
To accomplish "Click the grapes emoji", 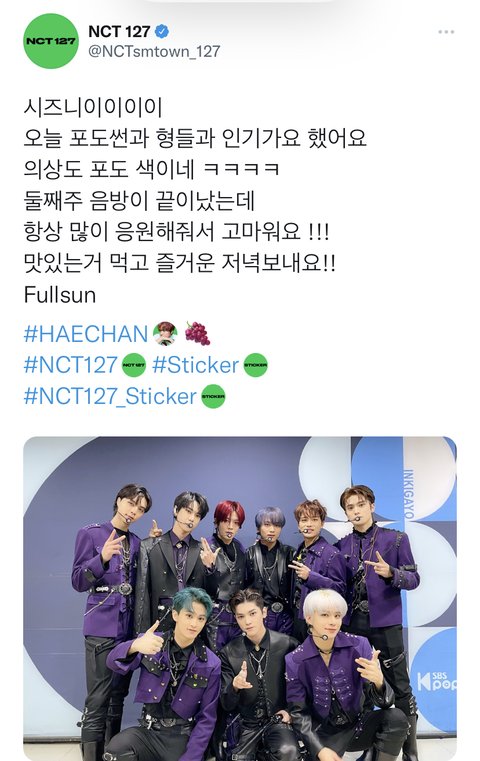I will click(x=197, y=334).
